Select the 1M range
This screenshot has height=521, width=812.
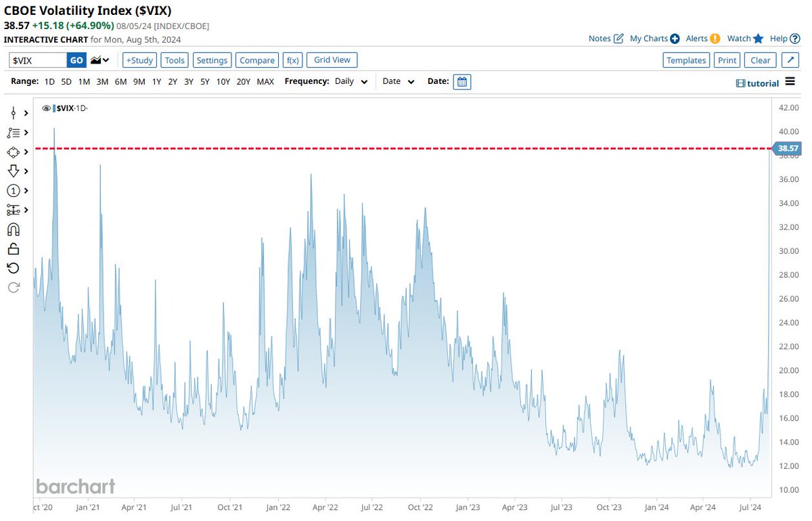pos(84,81)
